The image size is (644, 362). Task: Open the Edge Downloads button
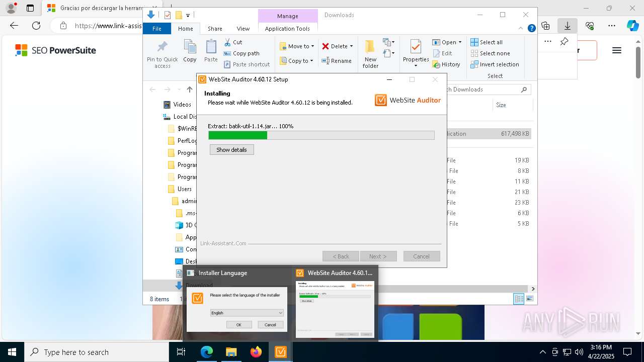tap(567, 26)
